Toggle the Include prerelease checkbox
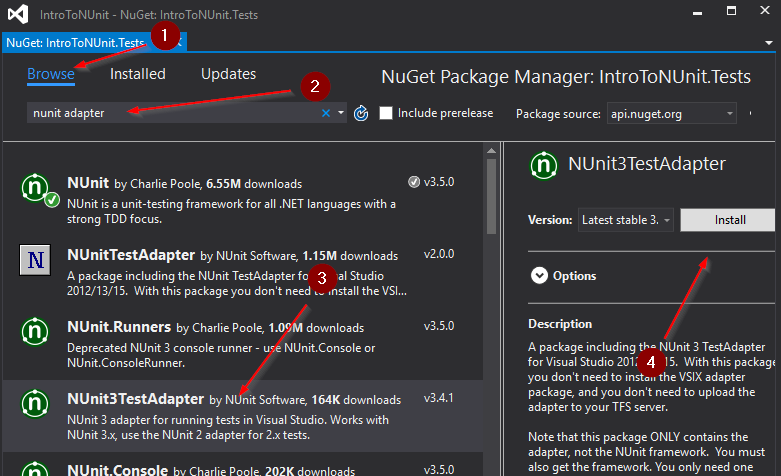The image size is (781, 476). pos(386,113)
